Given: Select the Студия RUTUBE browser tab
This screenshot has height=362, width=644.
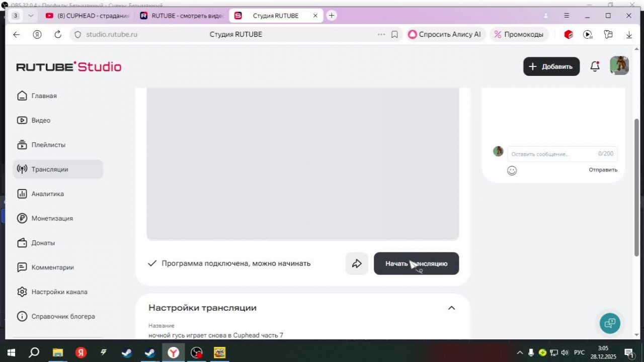Looking at the screenshot, I should (x=276, y=16).
